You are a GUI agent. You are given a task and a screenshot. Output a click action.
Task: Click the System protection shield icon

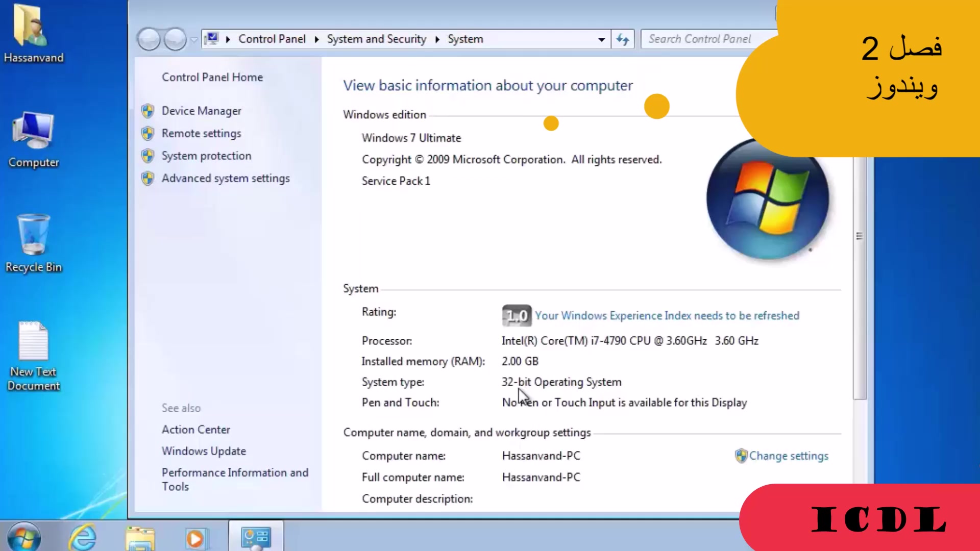[x=148, y=156]
